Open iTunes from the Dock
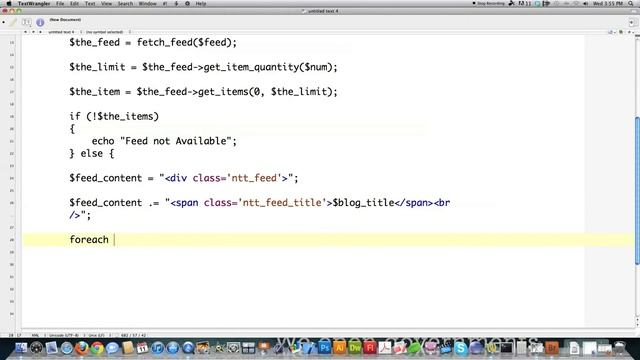This screenshot has width=640, height=360. click(x=158, y=348)
